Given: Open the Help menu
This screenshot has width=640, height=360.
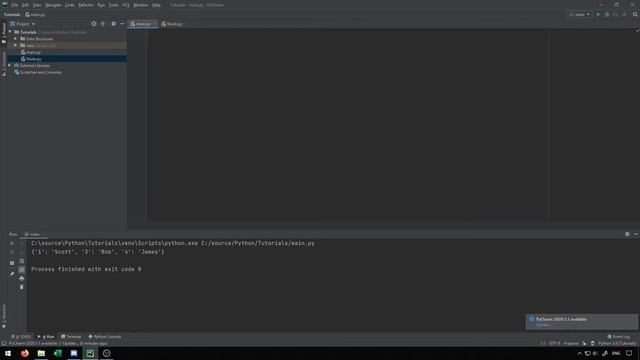Looking at the screenshot, I should tap(156, 5).
